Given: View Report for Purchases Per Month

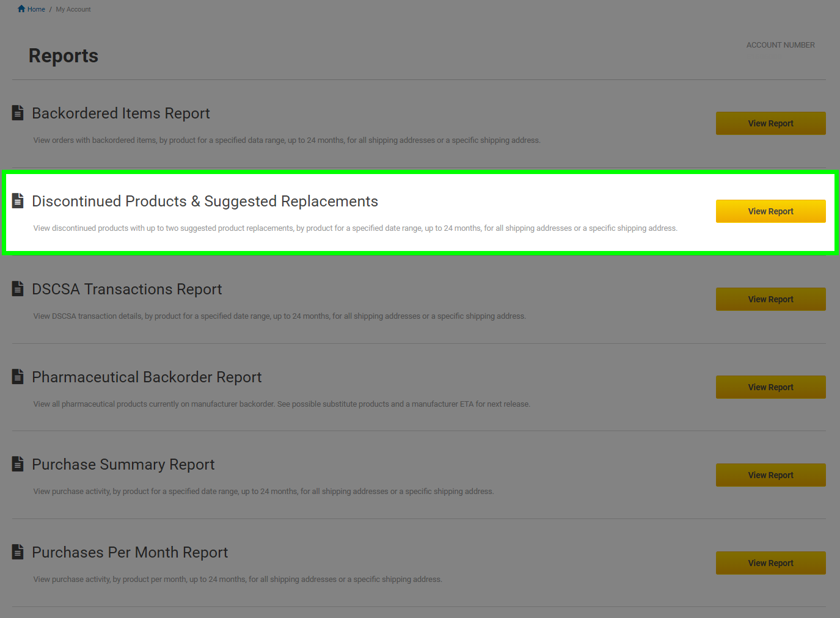Looking at the screenshot, I should click(x=770, y=563).
